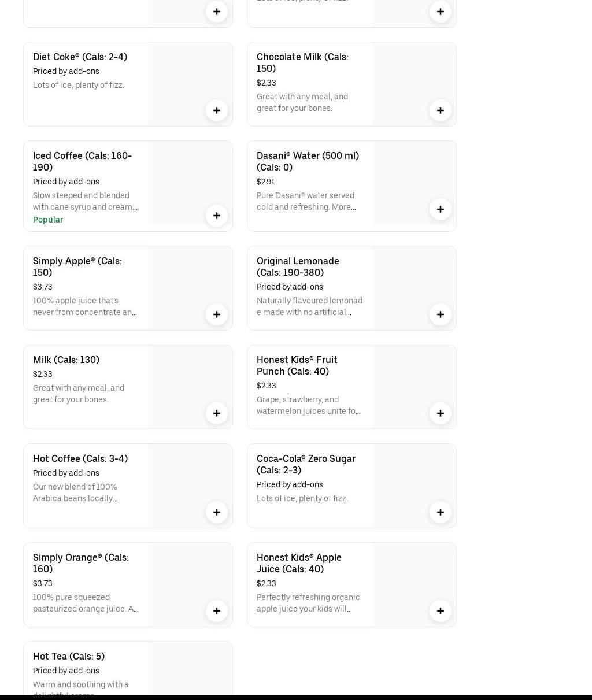This screenshot has width=592, height=700.
Task: Add Simply Orange juice with plus icon
Action: 217,611
